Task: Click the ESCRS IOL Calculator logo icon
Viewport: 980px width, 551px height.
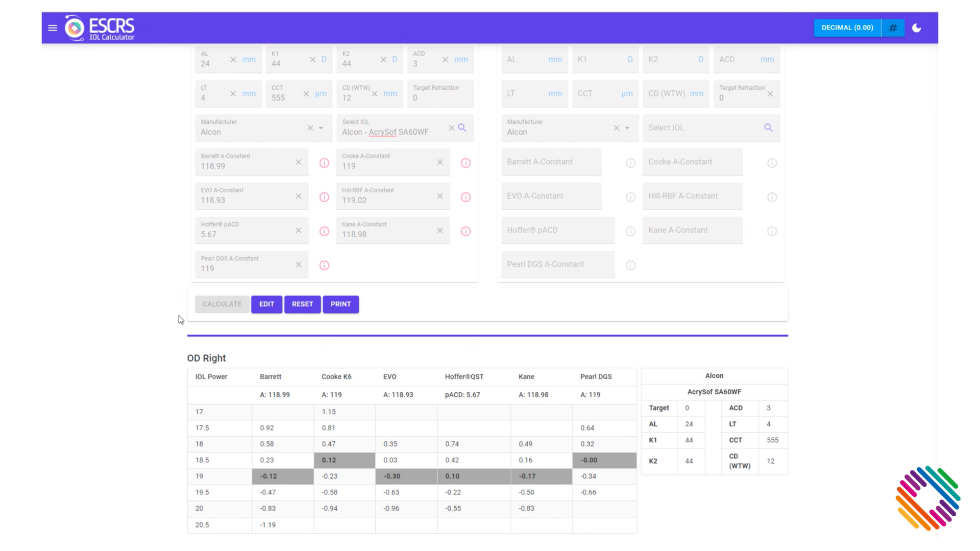Action: tap(74, 27)
